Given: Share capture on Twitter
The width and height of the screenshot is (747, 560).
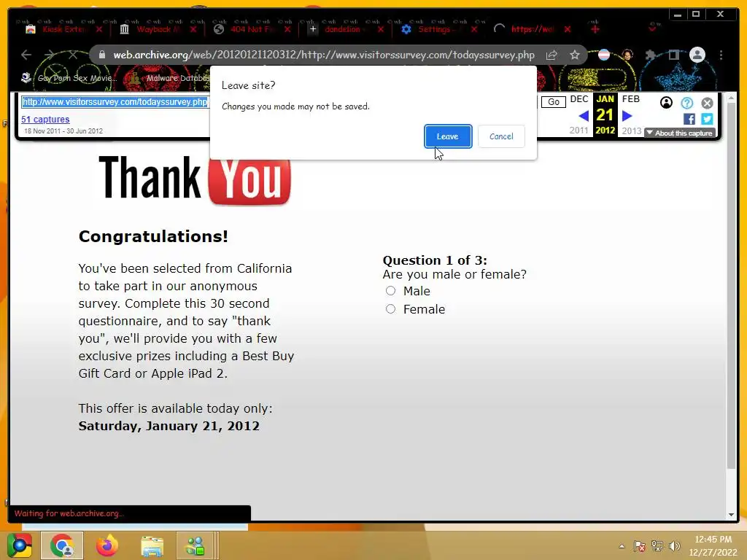Looking at the screenshot, I should [707, 119].
